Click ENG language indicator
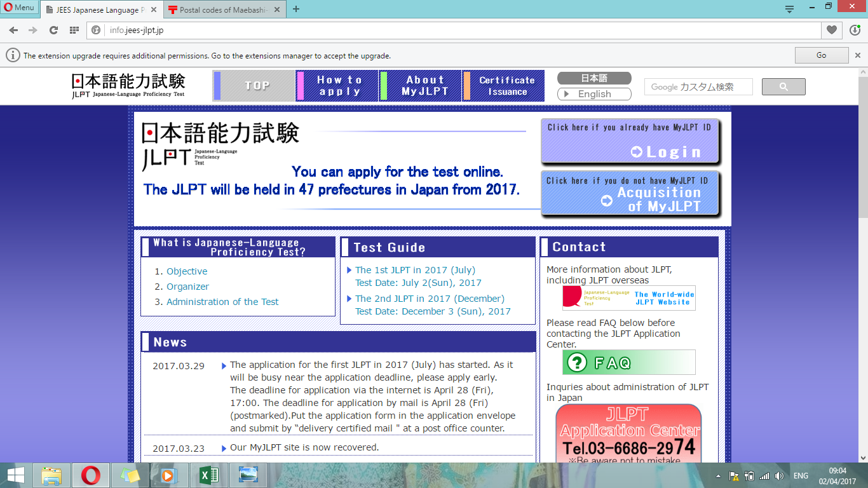This screenshot has height=488, width=868. pos(801,476)
